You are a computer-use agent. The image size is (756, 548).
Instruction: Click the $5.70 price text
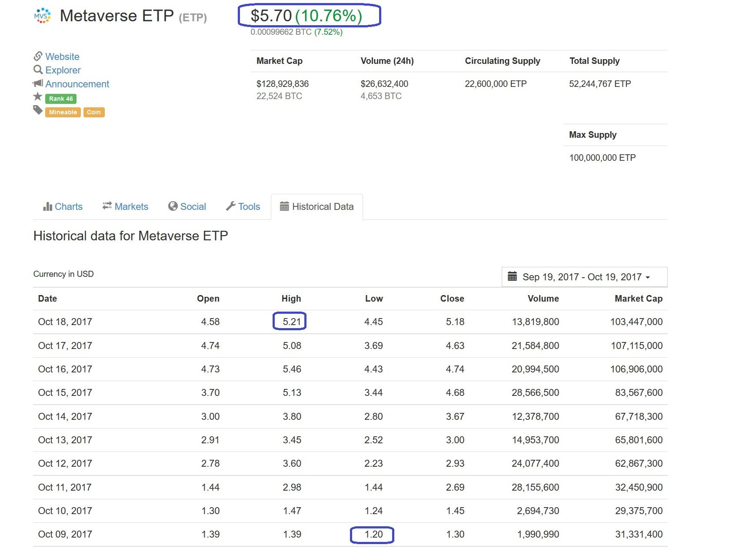pyautogui.click(x=271, y=16)
